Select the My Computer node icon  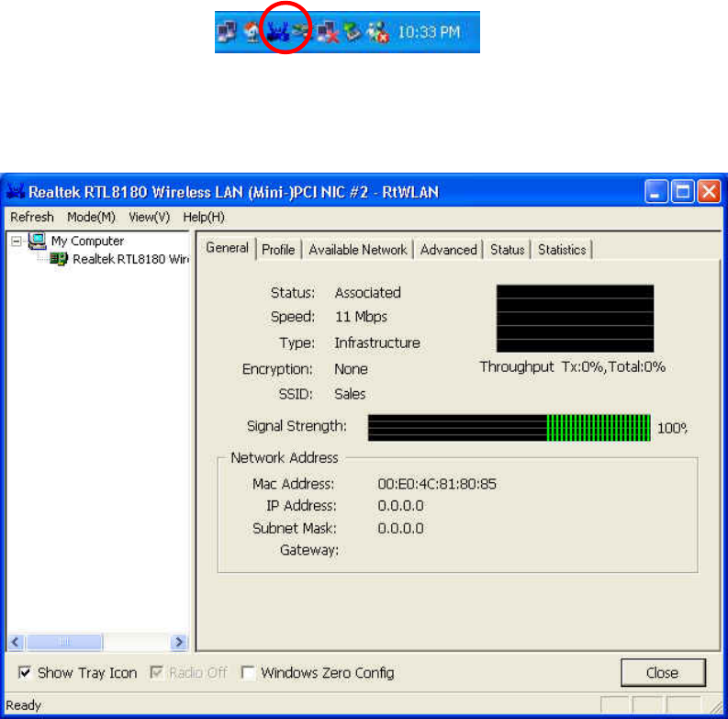[37, 241]
